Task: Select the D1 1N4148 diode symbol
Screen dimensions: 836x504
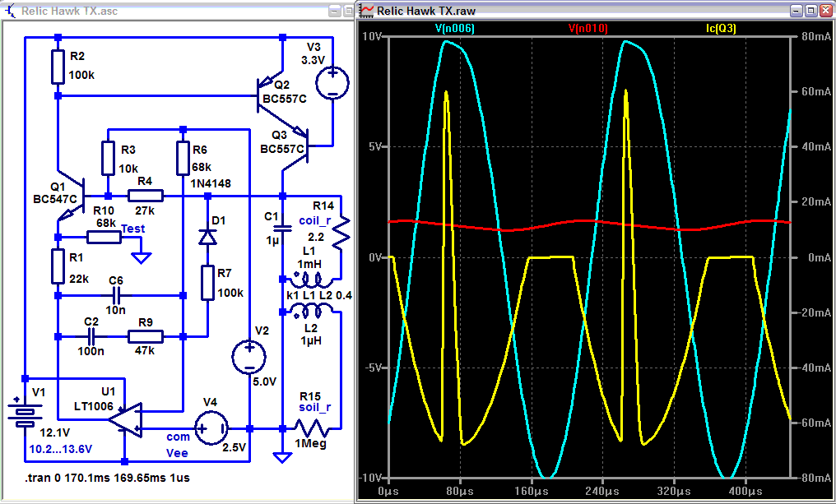Action: pyautogui.click(x=208, y=235)
